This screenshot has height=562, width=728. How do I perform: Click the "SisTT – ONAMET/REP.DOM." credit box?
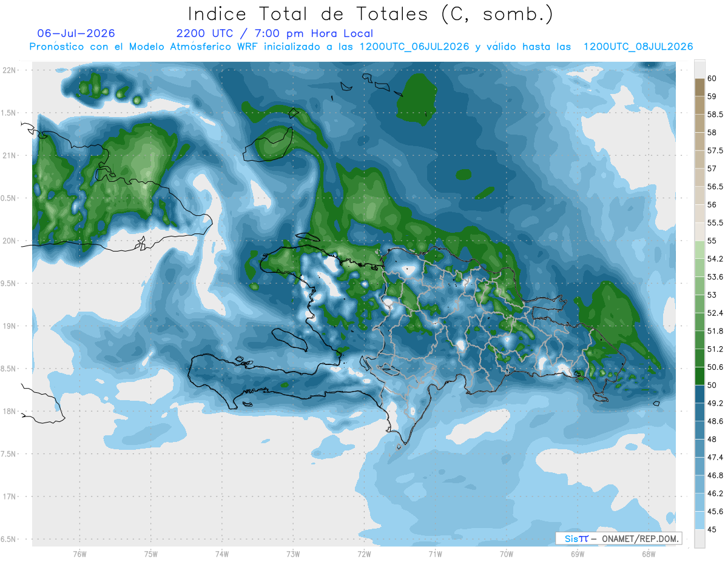point(619,538)
